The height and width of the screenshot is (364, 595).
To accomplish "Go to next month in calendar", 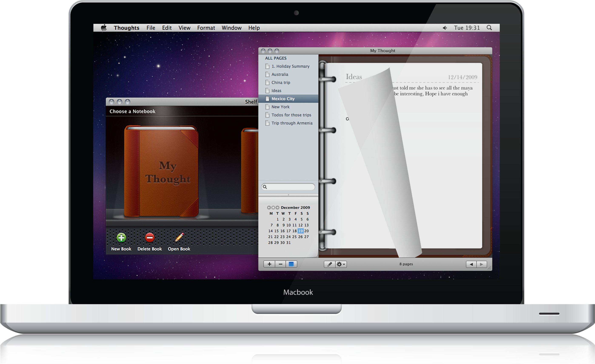I will pyautogui.click(x=277, y=208).
